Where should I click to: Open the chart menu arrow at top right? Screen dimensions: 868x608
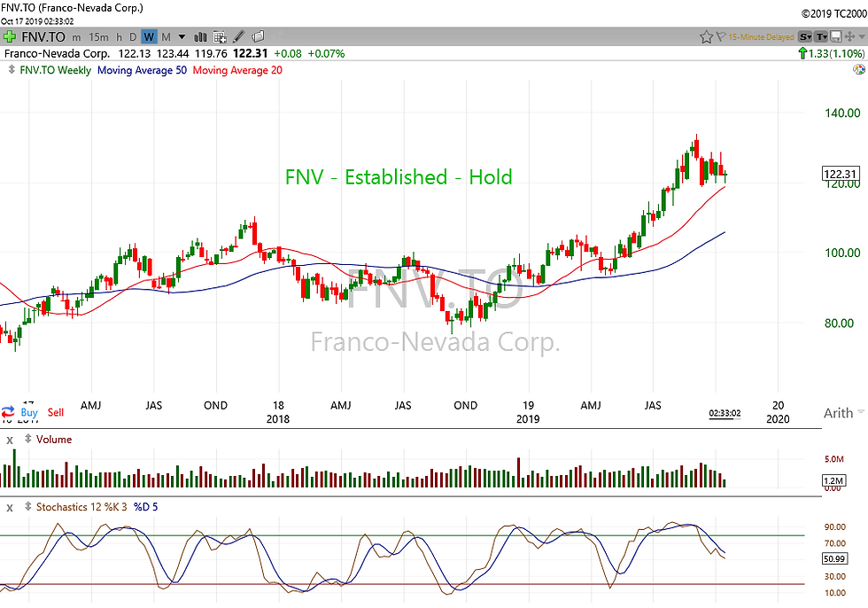(x=861, y=37)
